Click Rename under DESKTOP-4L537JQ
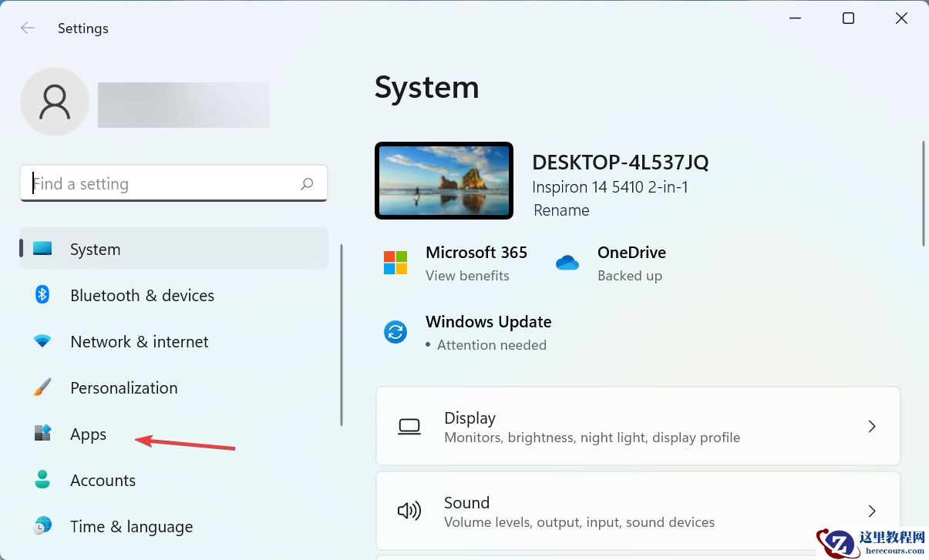 click(561, 210)
